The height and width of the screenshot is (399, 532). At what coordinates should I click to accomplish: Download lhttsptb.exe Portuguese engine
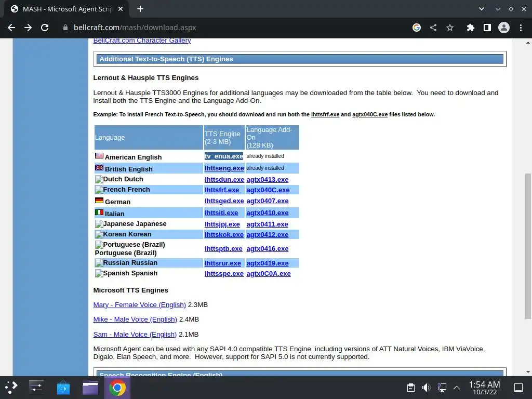tap(223, 249)
